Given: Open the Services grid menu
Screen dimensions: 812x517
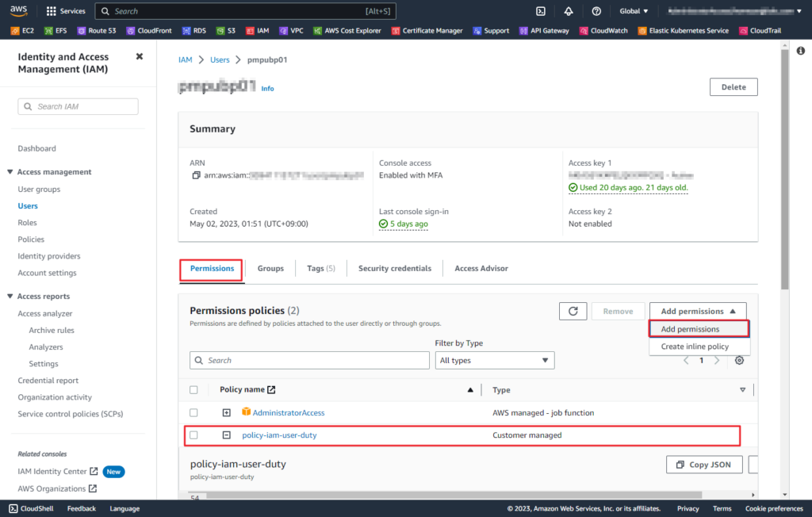Looking at the screenshot, I should pos(66,11).
